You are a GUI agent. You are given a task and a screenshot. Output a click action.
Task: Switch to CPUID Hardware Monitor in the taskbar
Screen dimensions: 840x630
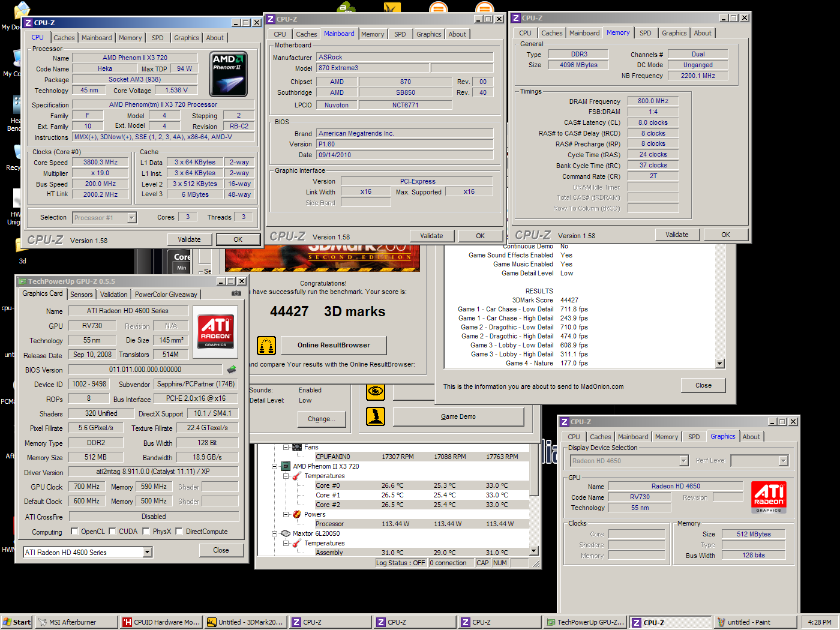pos(160,622)
